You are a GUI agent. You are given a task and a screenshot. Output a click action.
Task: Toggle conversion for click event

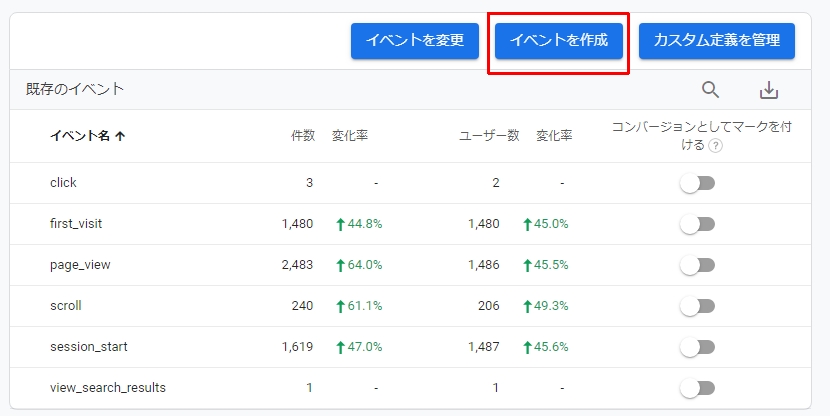697,183
